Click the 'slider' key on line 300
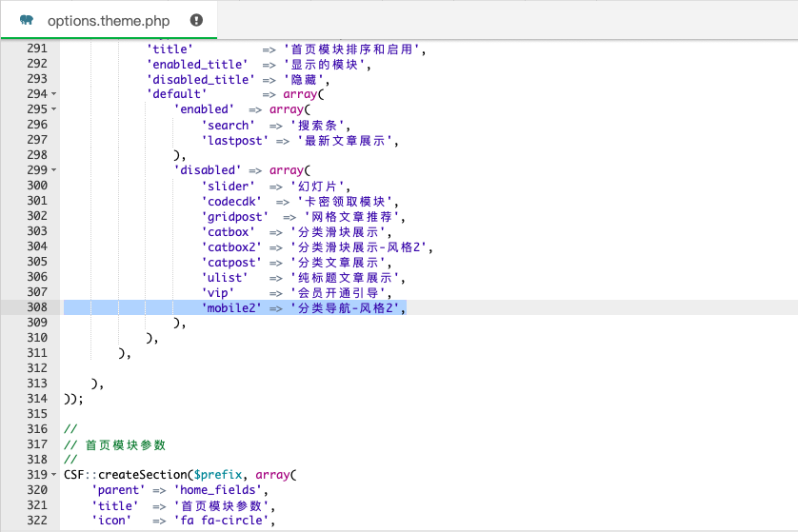798x532 pixels. 228,186
